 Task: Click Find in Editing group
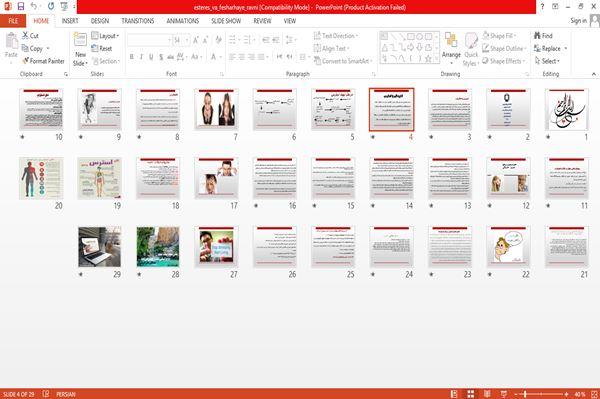point(543,36)
